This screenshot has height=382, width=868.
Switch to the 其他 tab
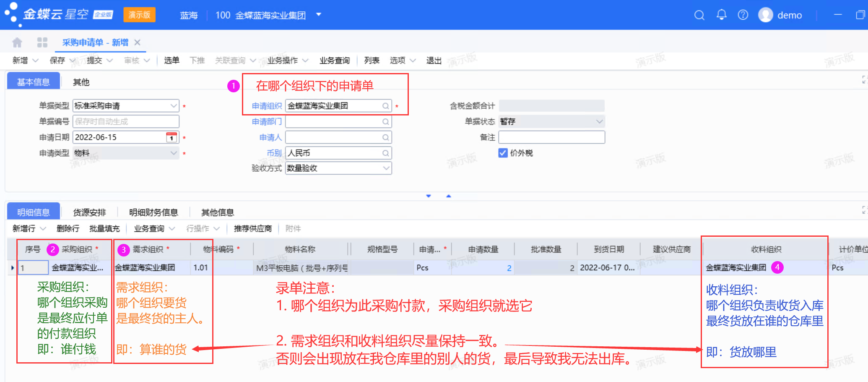(x=81, y=82)
